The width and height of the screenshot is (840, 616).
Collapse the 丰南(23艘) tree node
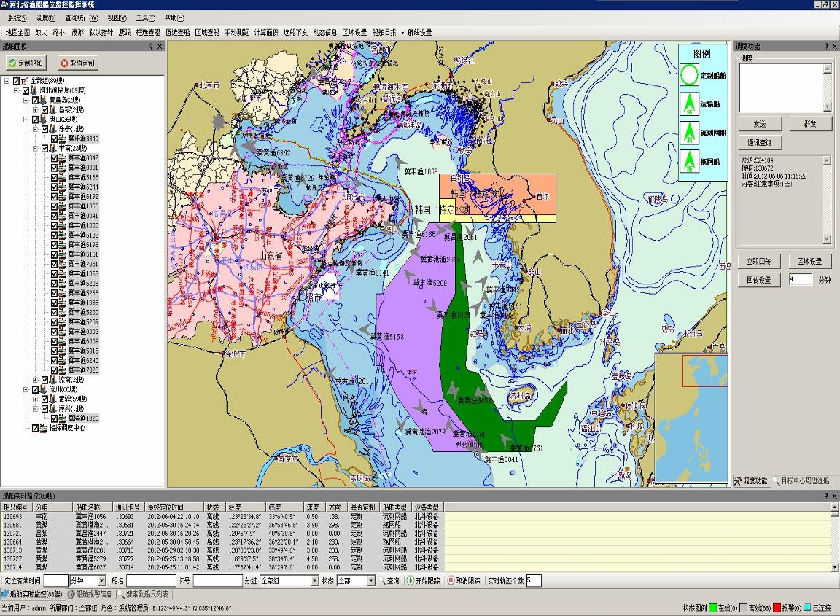point(36,148)
